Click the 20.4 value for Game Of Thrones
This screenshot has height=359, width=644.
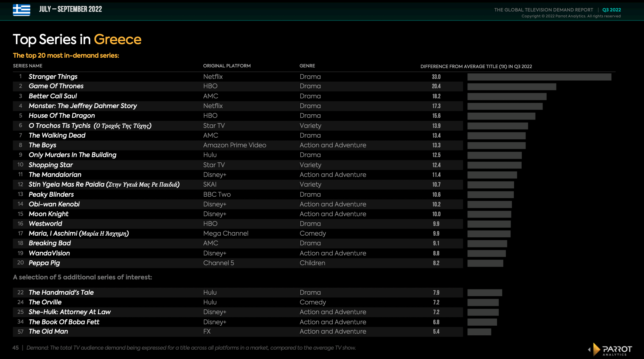(436, 86)
